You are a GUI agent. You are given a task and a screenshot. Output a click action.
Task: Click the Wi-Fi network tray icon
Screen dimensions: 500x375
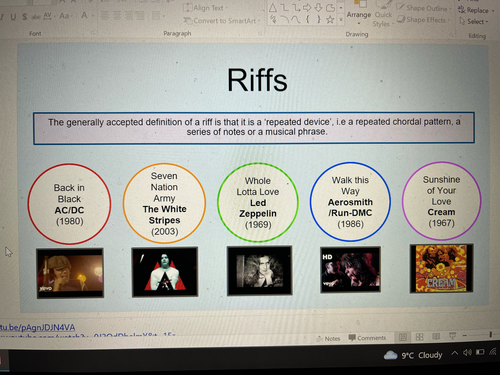(493, 351)
